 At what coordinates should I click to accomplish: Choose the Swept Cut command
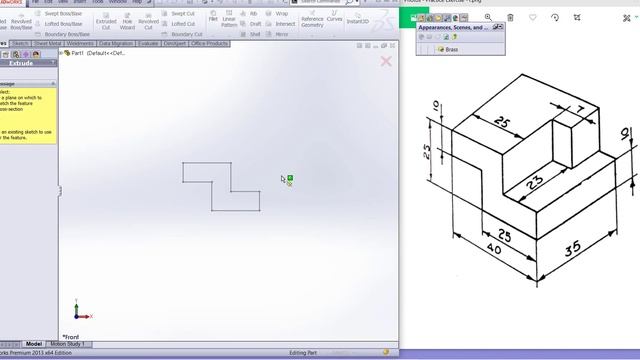[x=178, y=13]
